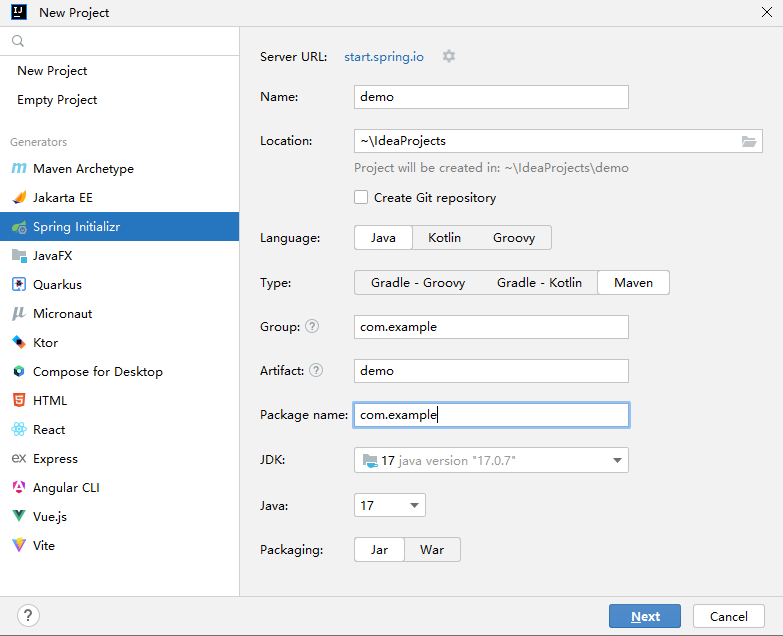Click the Cancel button

pyautogui.click(x=729, y=616)
